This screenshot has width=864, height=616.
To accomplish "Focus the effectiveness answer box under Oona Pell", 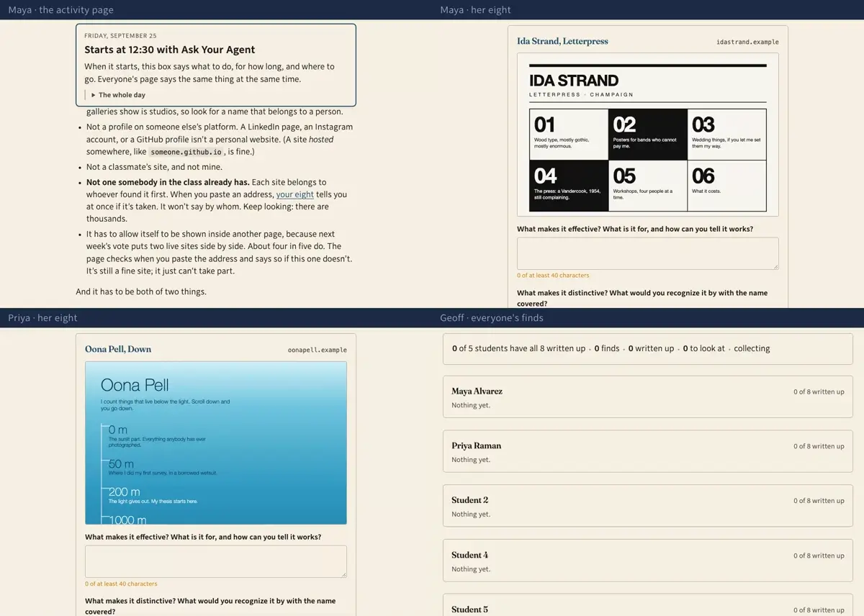I will [215, 561].
